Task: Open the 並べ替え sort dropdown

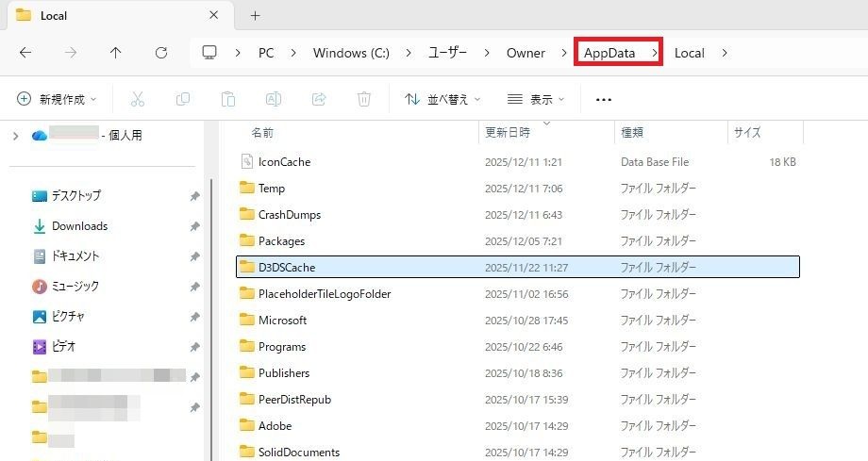Action: [442, 99]
